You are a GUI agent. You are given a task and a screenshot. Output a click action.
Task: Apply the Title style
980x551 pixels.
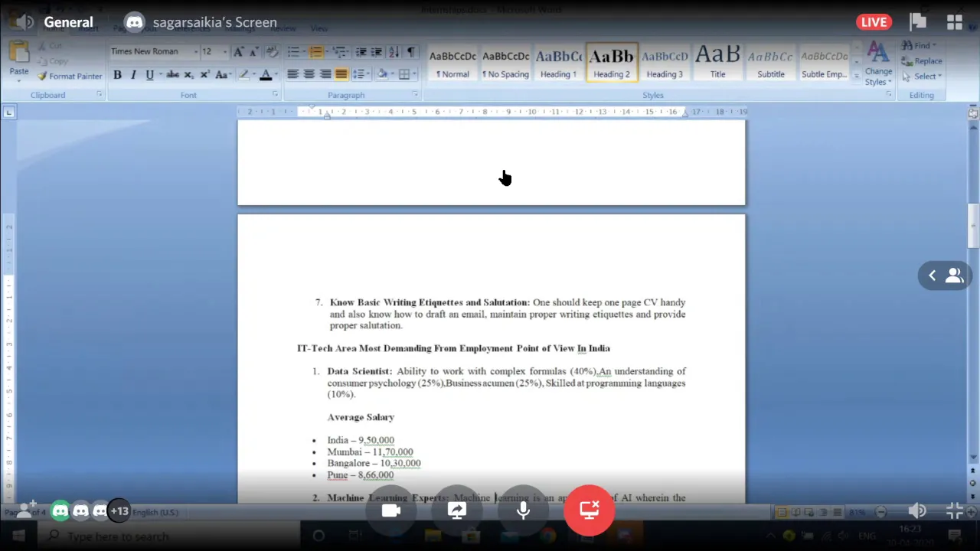click(717, 63)
